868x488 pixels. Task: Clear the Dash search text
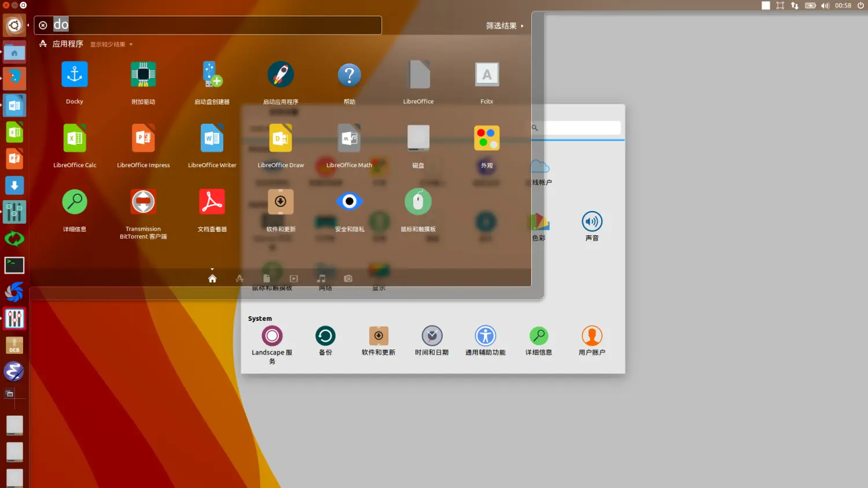click(x=43, y=25)
